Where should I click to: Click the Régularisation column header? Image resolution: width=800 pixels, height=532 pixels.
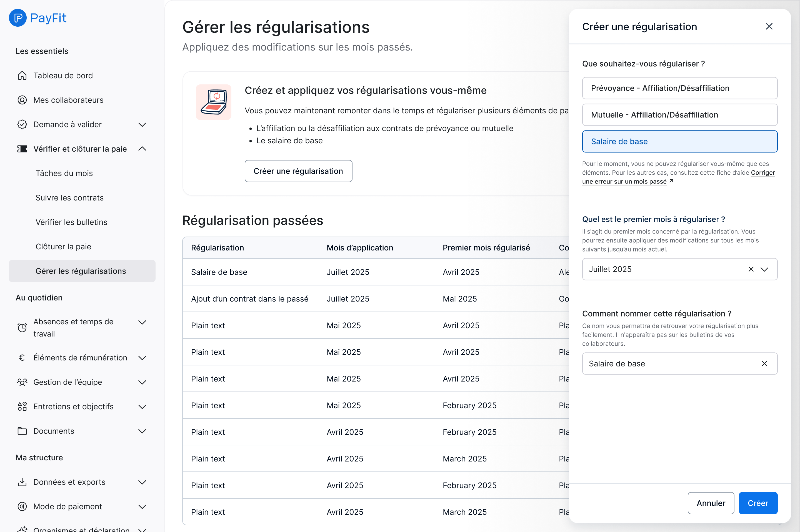pyautogui.click(x=217, y=248)
